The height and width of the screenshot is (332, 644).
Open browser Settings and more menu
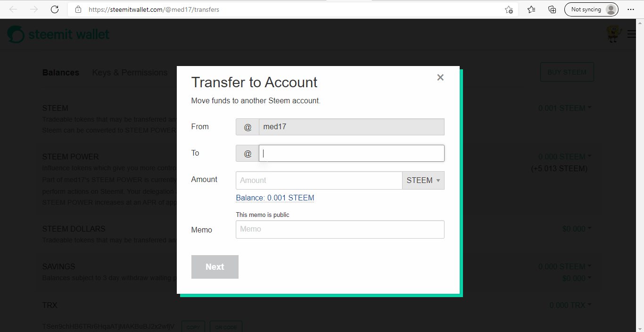[631, 9]
